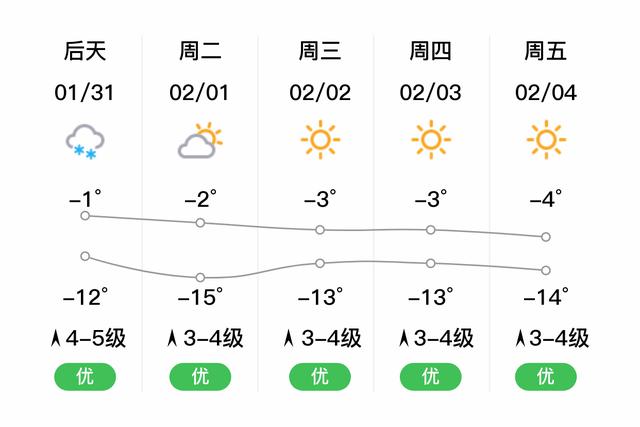Select the 后天 day header

pyautogui.click(x=85, y=51)
